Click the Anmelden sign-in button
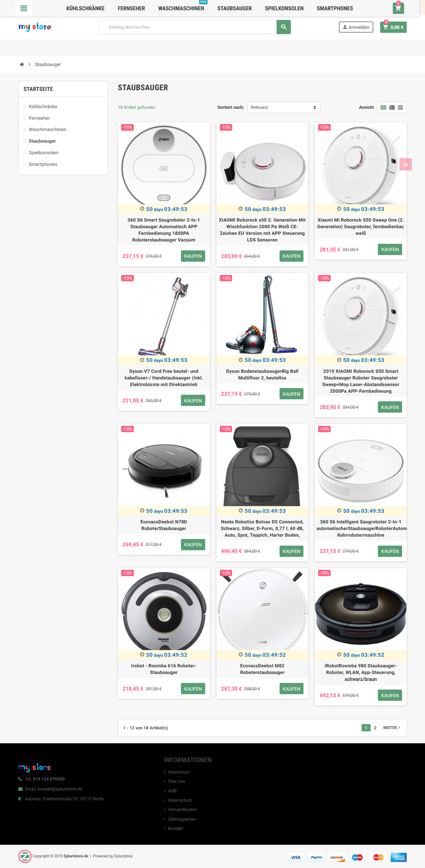Screen dimensions: 425x868 point(356,27)
